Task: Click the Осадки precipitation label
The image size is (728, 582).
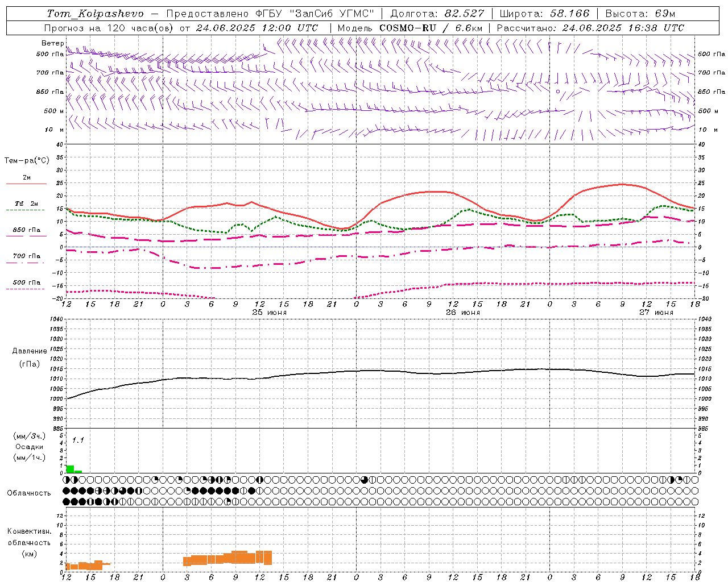Action: tap(29, 447)
